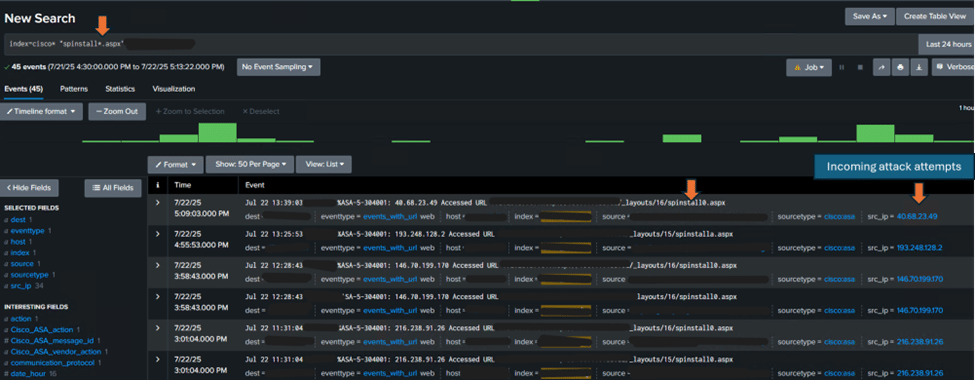
Task: Print the search results
Action: pos(900,67)
